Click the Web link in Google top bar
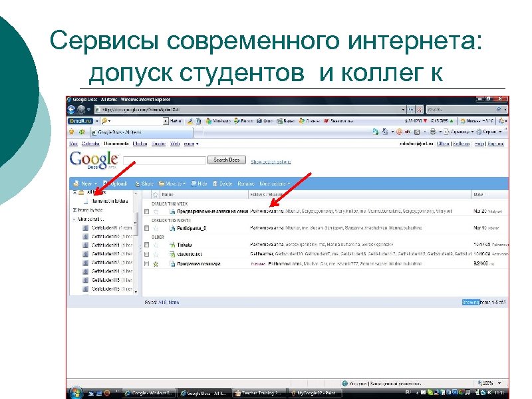The image size is (532, 399). 175,144
